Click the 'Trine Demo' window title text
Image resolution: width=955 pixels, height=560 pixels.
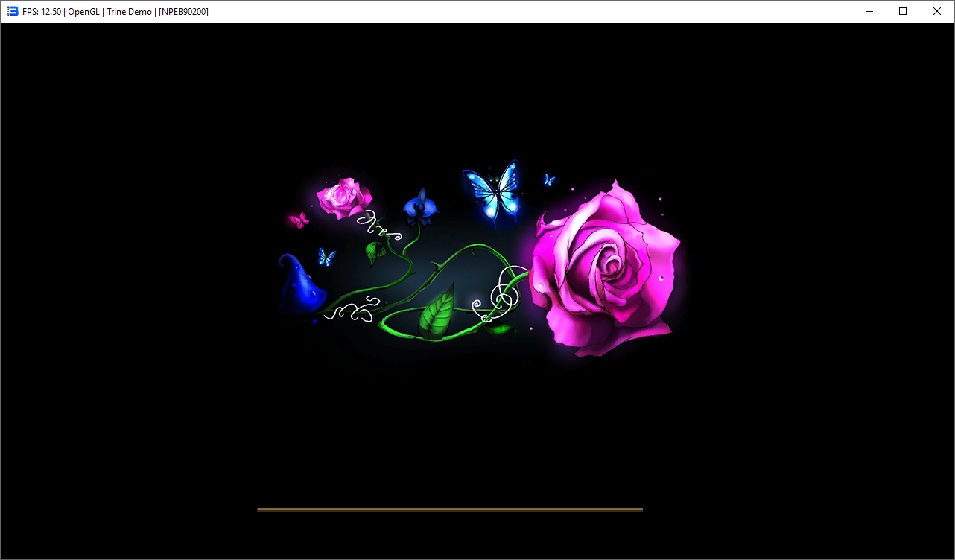tap(128, 11)
